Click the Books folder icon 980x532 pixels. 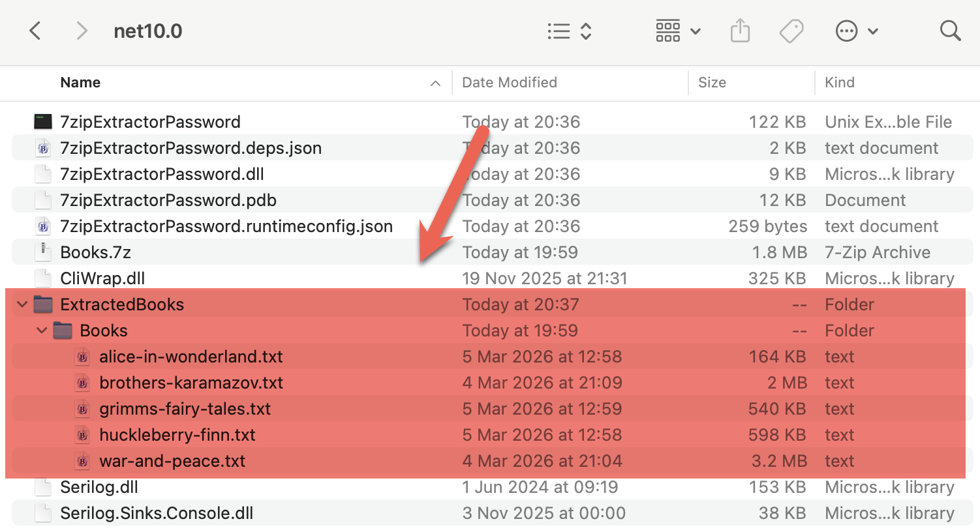62,330
